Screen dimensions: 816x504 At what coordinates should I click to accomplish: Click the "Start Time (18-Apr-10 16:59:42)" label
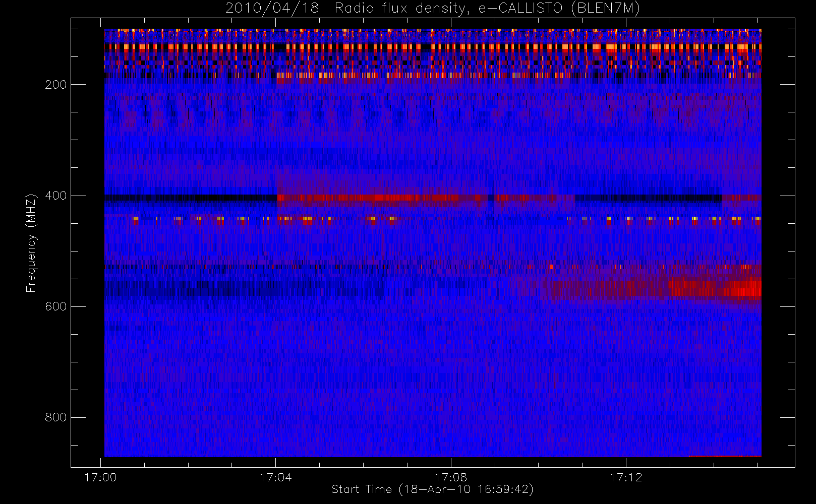point(432,489)
